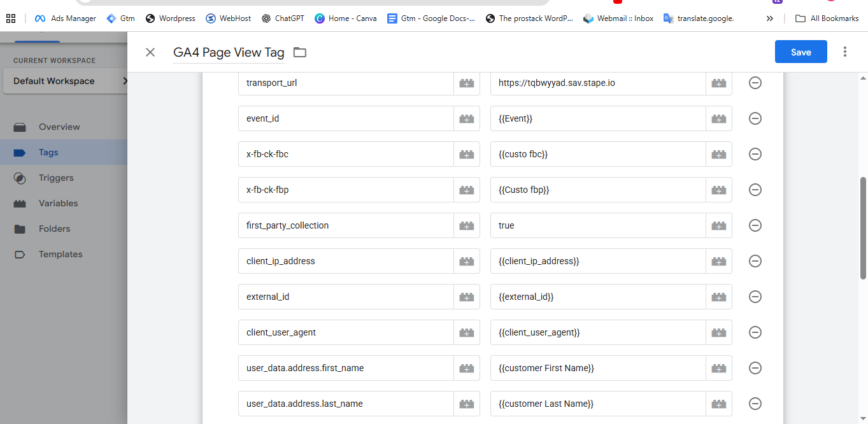This screenshot has width=868, height=424.
Task: Open variable picker beside transport_url field name
Action: [x=466, y=83]
